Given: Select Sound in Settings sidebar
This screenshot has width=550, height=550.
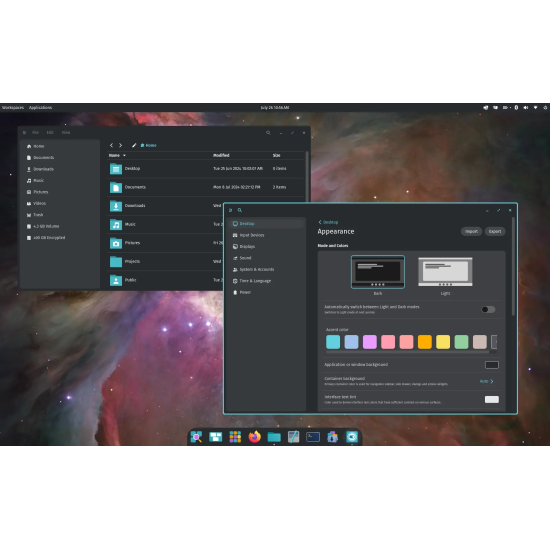Looking at the screenshot, I should coord(267,258).
